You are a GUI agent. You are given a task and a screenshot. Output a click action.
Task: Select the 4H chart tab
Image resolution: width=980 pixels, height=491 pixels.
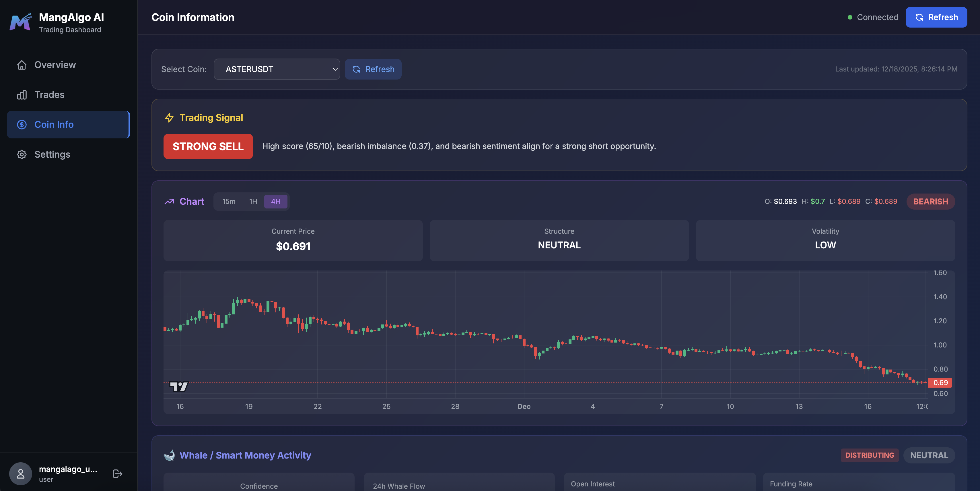[275, 201]
